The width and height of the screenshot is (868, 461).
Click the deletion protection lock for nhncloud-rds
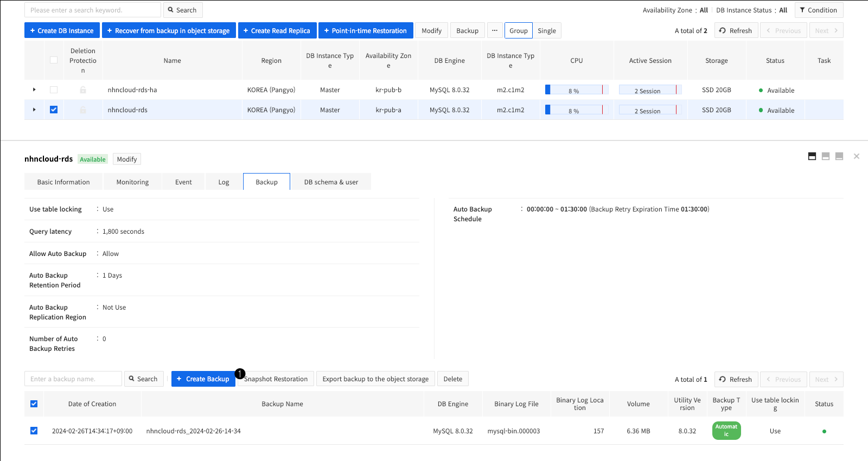[83, 110]
